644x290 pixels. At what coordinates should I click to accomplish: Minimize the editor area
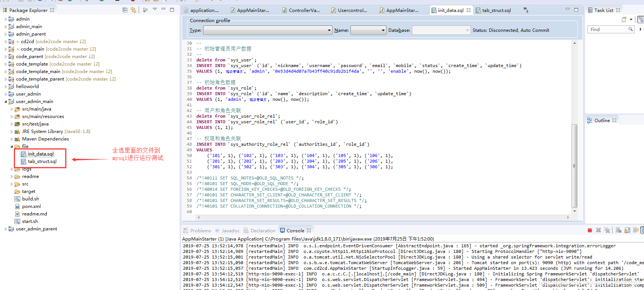pyautogui.click(x=568, y=9)
